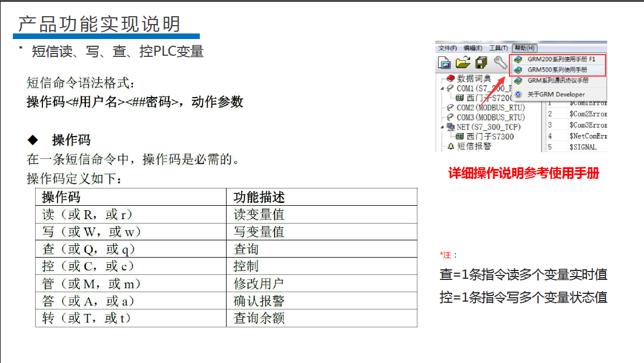
Task: Collapse the NET tree node
Action: coord(443,127)
